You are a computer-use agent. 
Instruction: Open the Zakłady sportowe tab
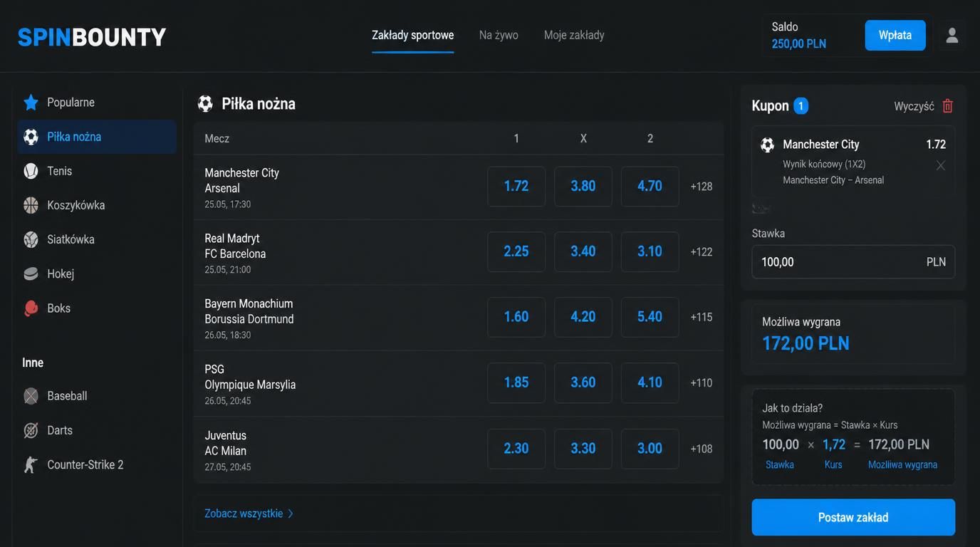pyautogui.click(x=412, y=35)
